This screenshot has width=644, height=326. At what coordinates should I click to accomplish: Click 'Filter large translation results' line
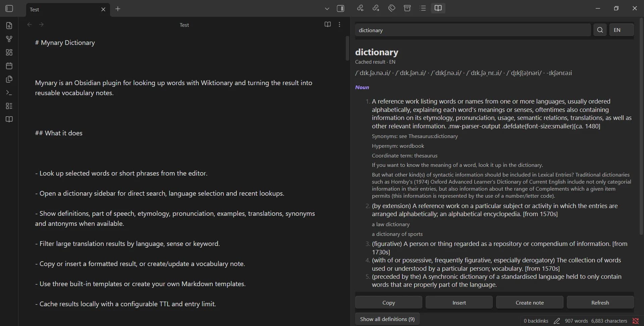[127, 244]
